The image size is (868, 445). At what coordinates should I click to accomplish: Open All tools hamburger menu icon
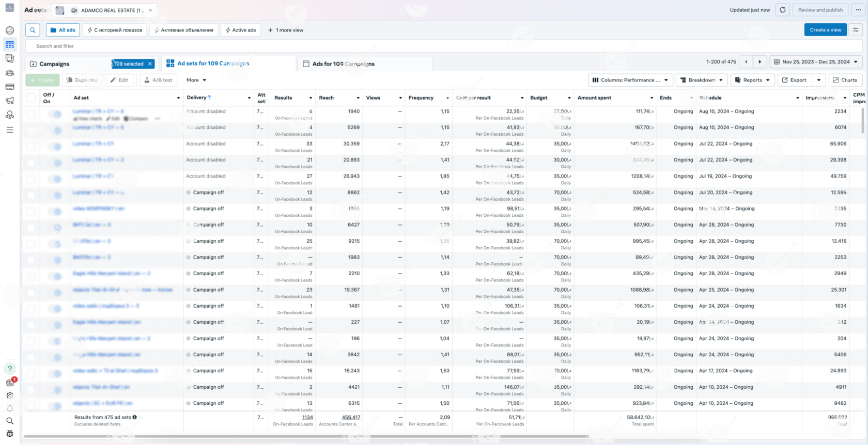pos(10,130)
